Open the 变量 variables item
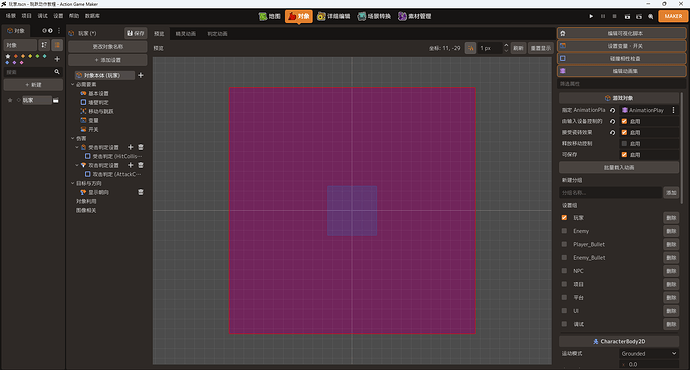 pos(93,120)
